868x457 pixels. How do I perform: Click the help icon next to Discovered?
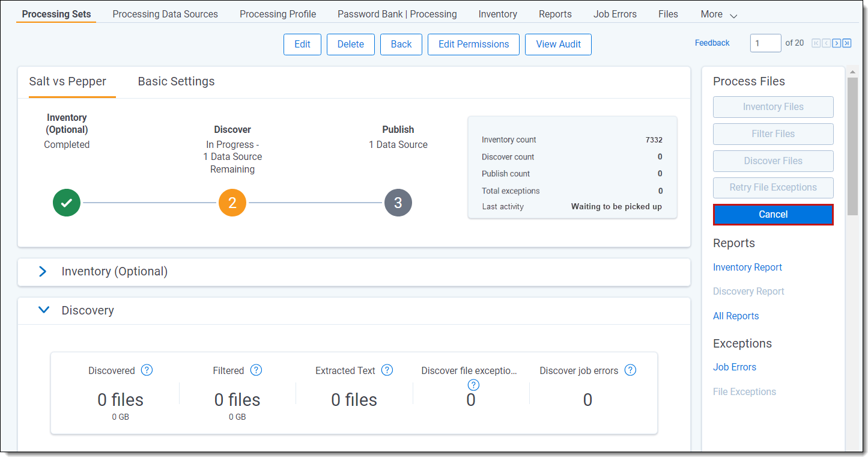coord(147,370)
